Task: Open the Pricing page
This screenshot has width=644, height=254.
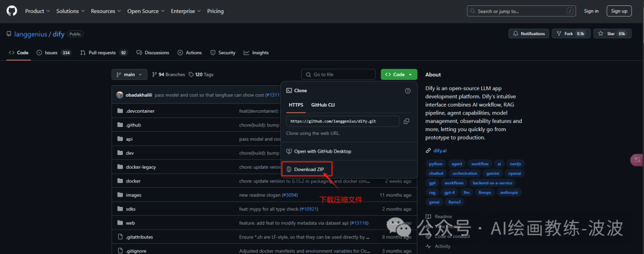Action: point(215,11)
